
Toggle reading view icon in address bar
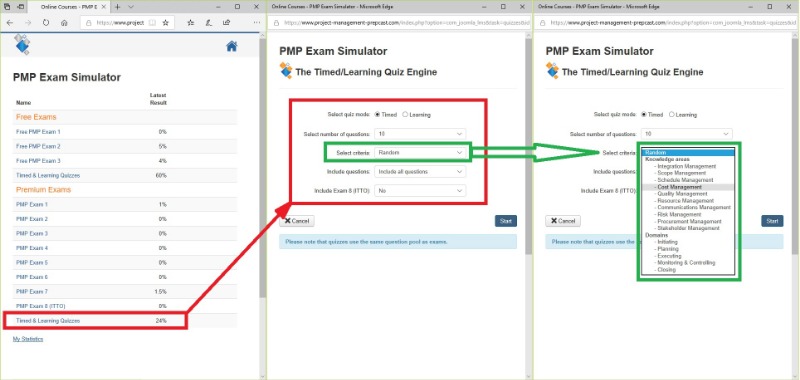(153, 23)
